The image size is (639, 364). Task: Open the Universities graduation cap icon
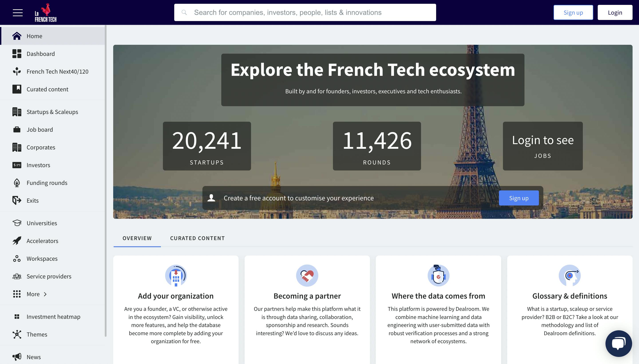(16, 223)
